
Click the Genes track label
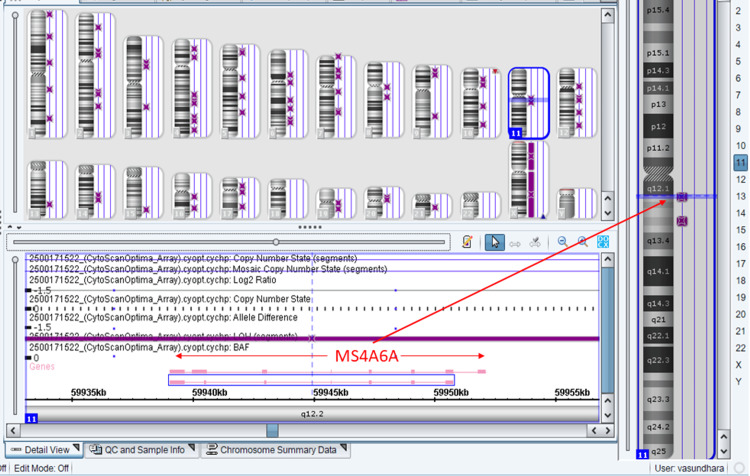[42, 366]
